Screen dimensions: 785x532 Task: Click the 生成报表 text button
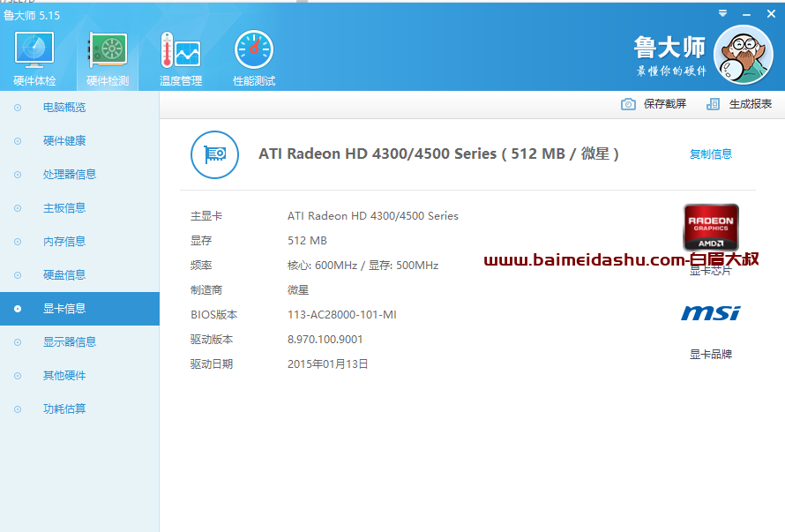[750, 104]
